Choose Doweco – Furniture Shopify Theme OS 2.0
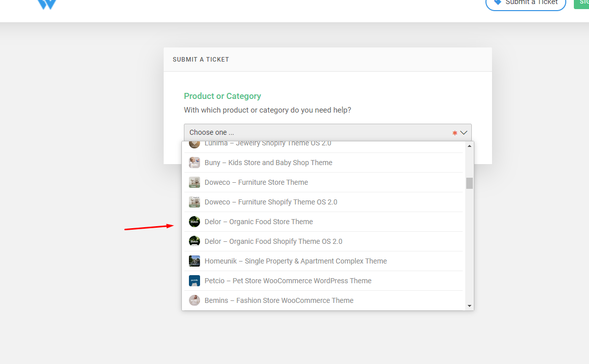The width and height of the screenshot is (589, 364). [x=323, y=202]
